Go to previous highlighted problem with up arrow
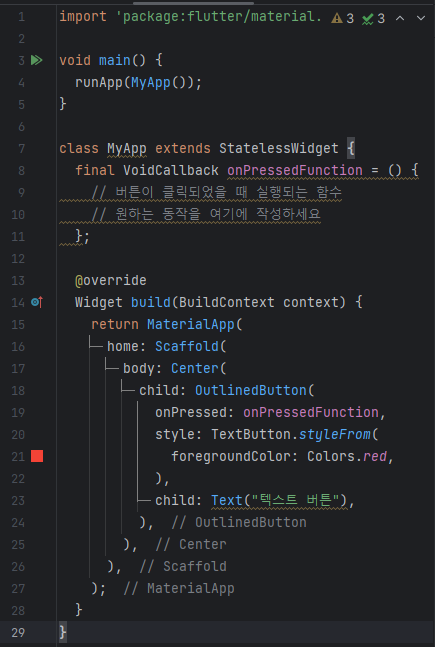Screen dimensions: 435x647 (400, 18)
